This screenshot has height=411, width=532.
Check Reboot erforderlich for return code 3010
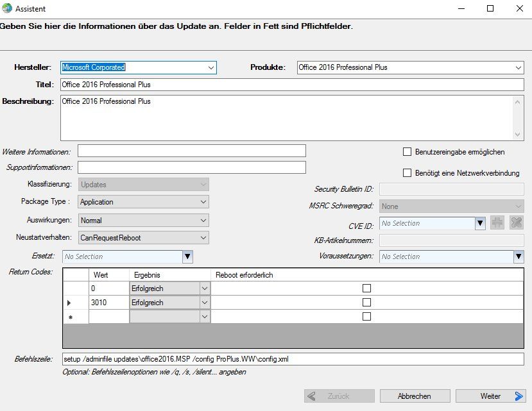pos(366,302)
